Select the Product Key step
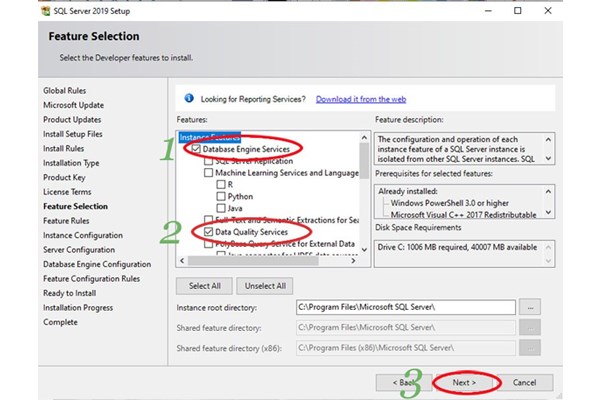The height and width of the screenshot is (400, 600). (x=64, y=178)
